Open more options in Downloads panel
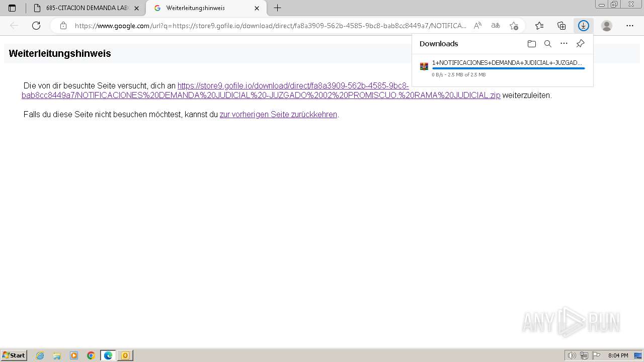The width and height of the screenshot is (644, 362). click(x=564, y=44)
